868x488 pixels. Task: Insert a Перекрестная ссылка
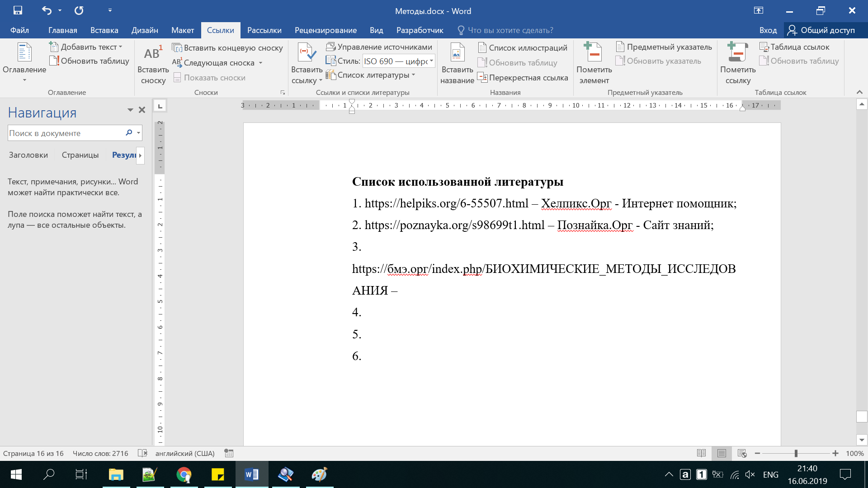pos(523,78)
